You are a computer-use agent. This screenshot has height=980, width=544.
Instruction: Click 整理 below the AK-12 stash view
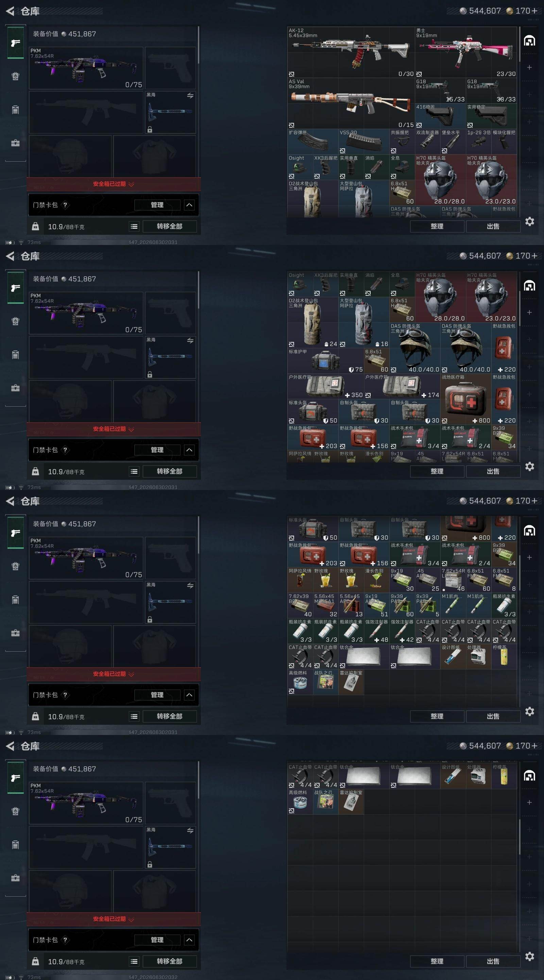pos(437,226)
